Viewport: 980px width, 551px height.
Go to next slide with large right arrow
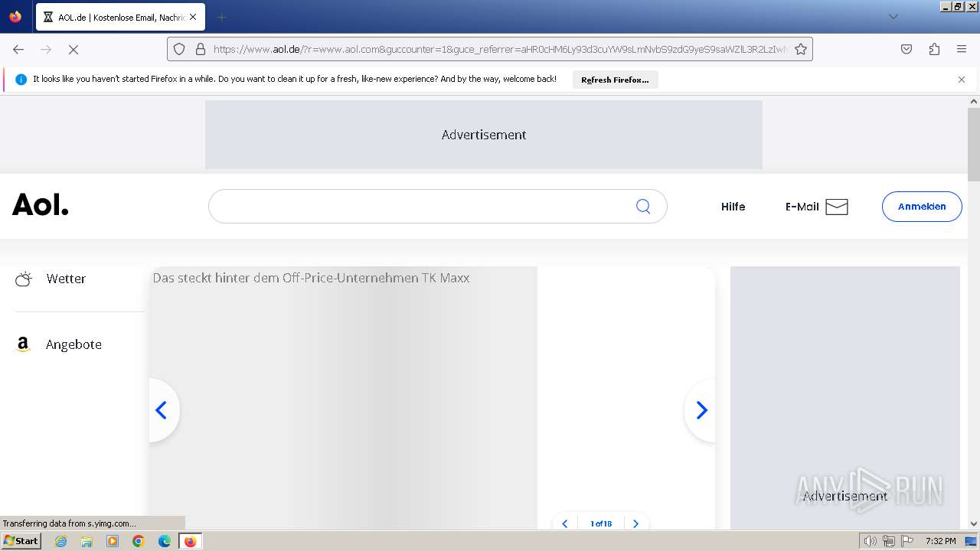[x=701, y=410]
